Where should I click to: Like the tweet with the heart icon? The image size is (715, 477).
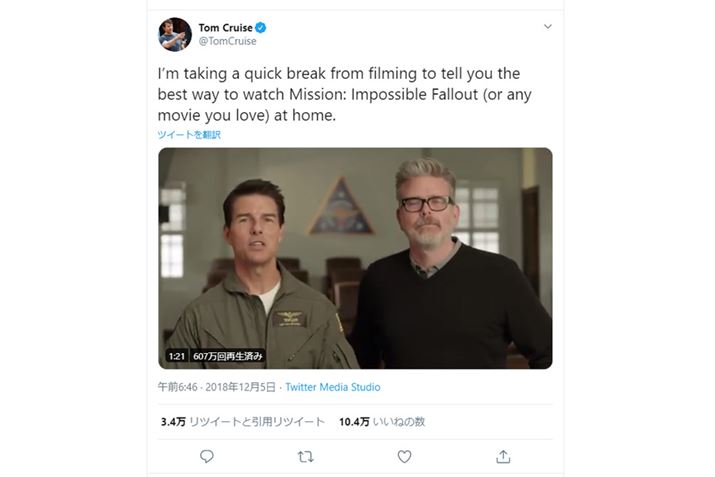click(x=404, y=456)
